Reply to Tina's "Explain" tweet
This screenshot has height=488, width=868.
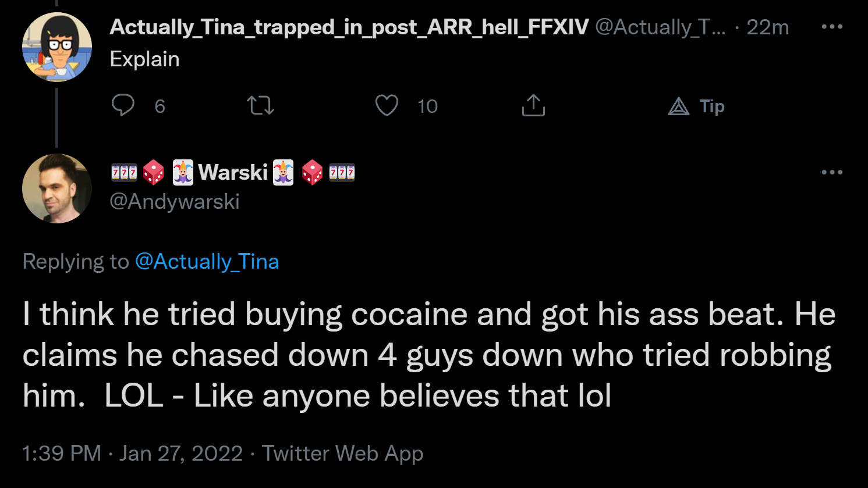click(x=123, y=105)
